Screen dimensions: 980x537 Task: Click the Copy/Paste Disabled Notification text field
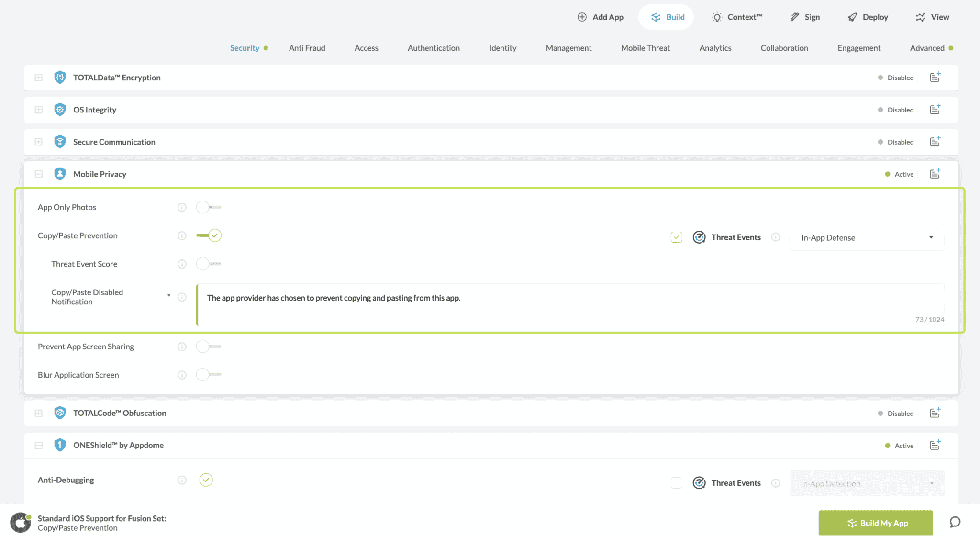click(569, 304)
